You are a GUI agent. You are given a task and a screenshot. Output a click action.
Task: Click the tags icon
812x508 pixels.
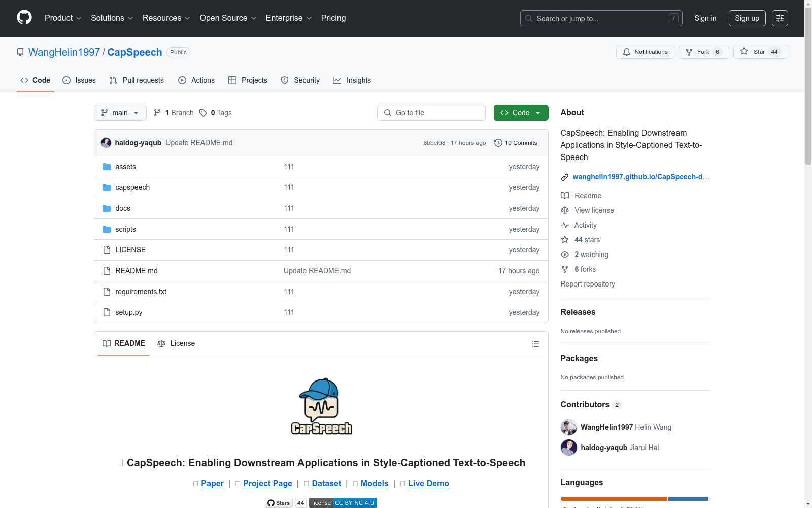(x=203, y=113)
